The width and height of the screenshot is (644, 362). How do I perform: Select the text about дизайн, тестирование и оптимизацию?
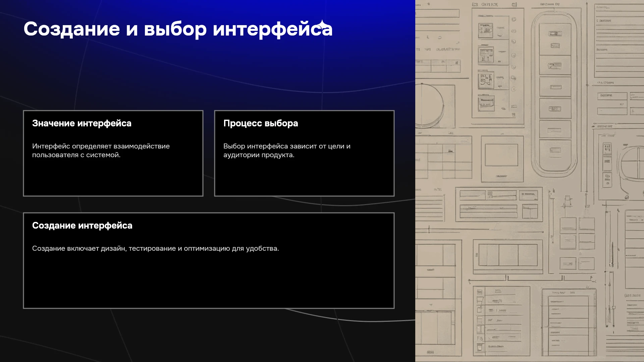click(156, 248)
